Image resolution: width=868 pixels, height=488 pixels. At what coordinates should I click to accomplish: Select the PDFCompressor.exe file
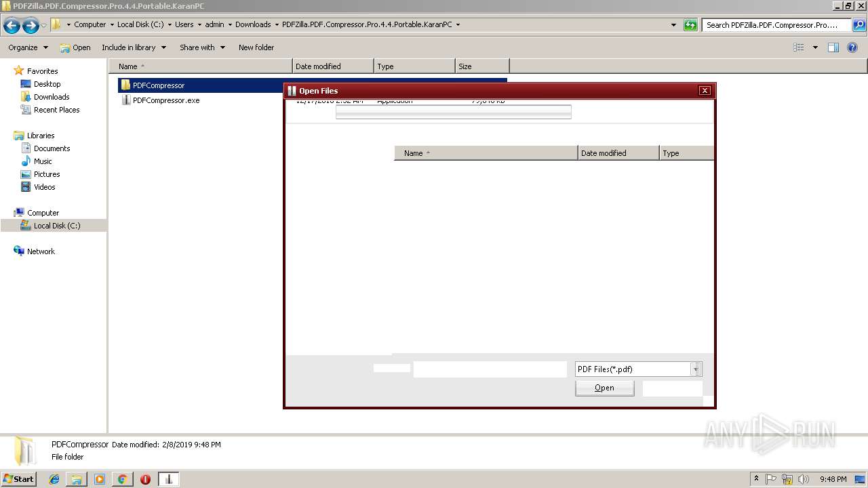pyautogui.click(x=166, y=100)
